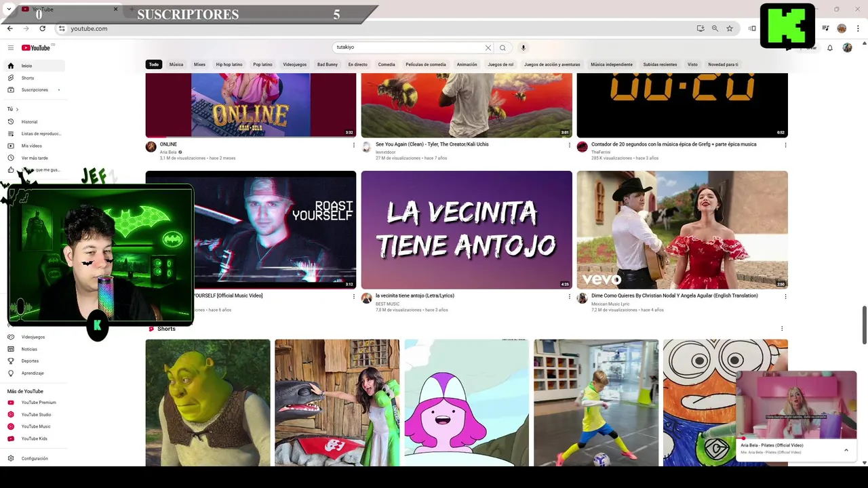This screenshot has width=868, height=488.
Task: Open Chrome media controls icon
Action: (x=825, y=28)
